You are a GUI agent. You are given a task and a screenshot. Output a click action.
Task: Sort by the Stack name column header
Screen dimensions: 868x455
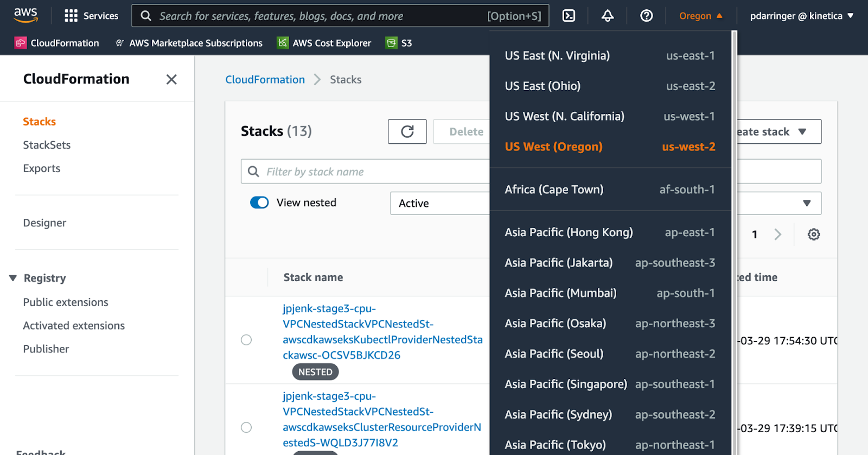pos(313,277)
